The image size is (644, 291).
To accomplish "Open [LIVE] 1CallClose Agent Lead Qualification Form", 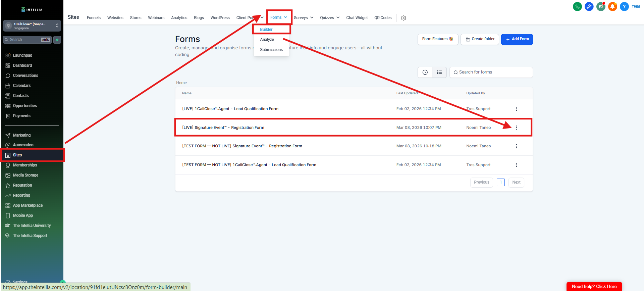I will coord(230,109).
